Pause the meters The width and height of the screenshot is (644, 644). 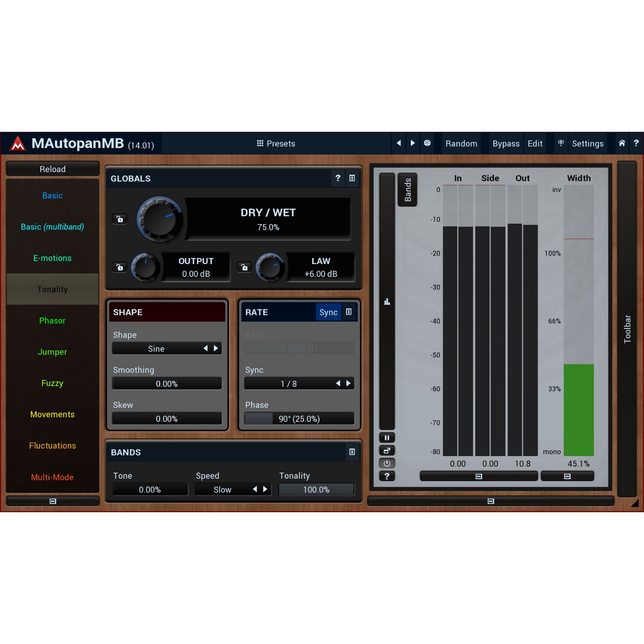pyautogui.click(x=387, y=437)
